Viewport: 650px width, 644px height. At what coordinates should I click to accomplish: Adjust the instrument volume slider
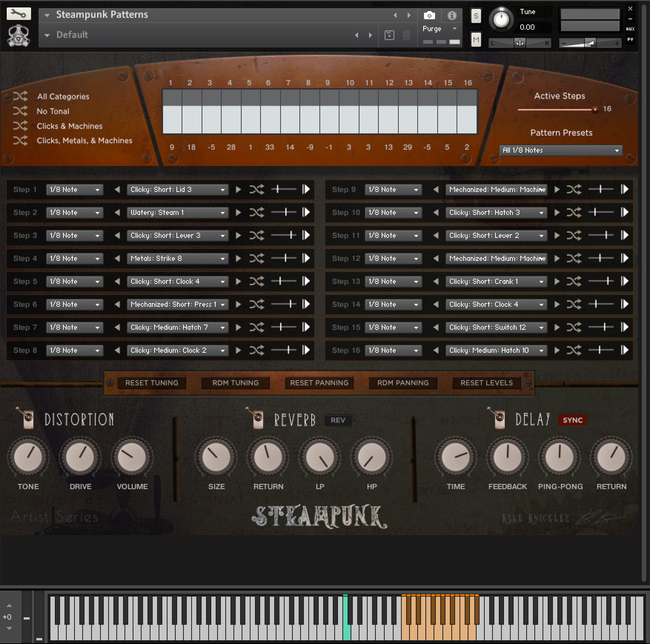click(x=590, y=43)
